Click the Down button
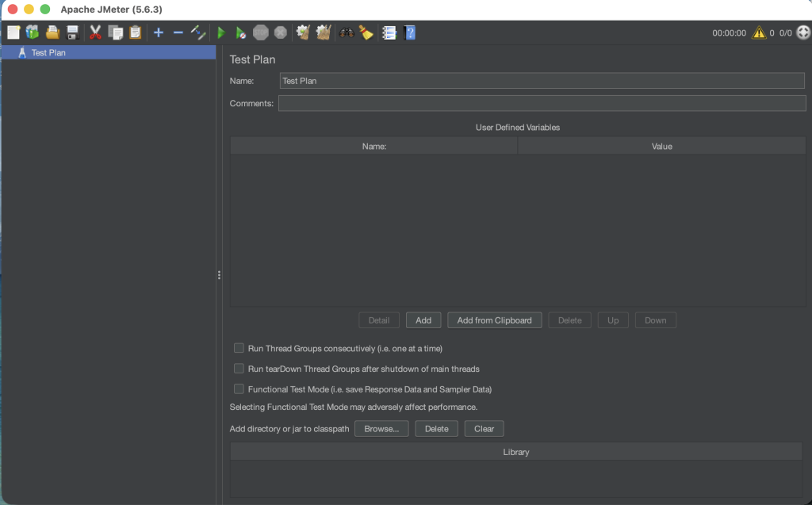Image resolution: width=812 pixels, height=505 pixels. (x=656, y=320)
